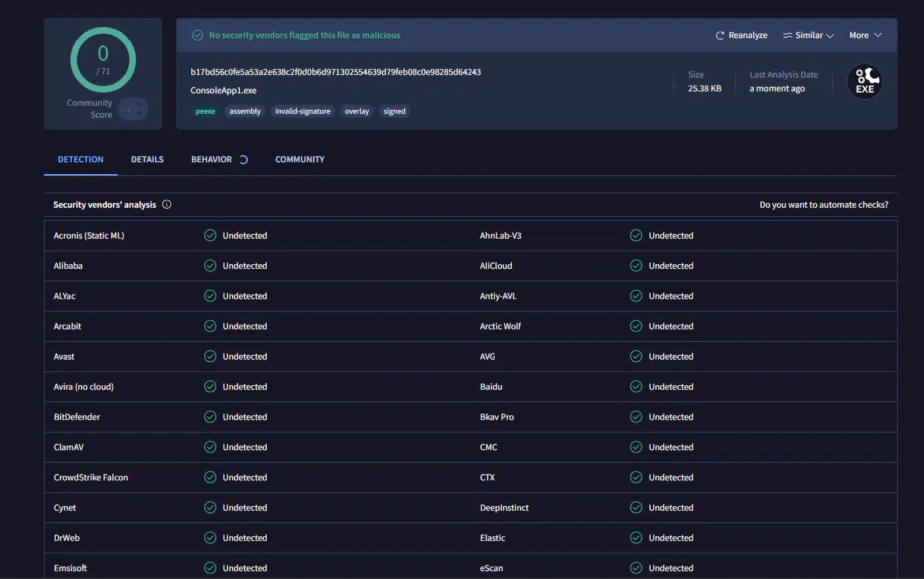Click the Baidu undetected check icon
Viewport: 924px width, 579px height.
636,386
